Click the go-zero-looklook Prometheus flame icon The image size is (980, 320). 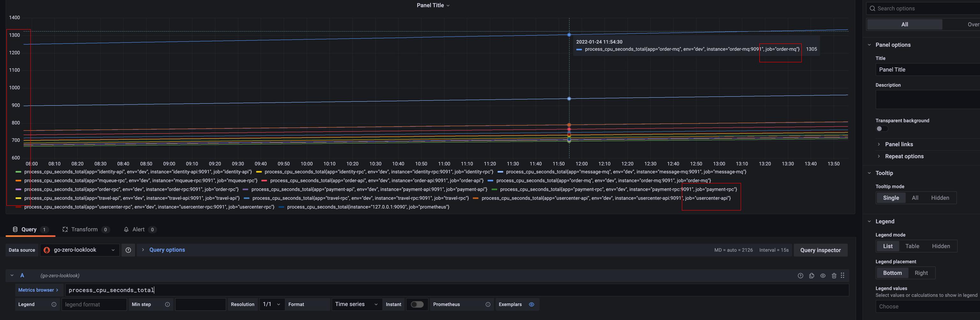coord(47,250)
